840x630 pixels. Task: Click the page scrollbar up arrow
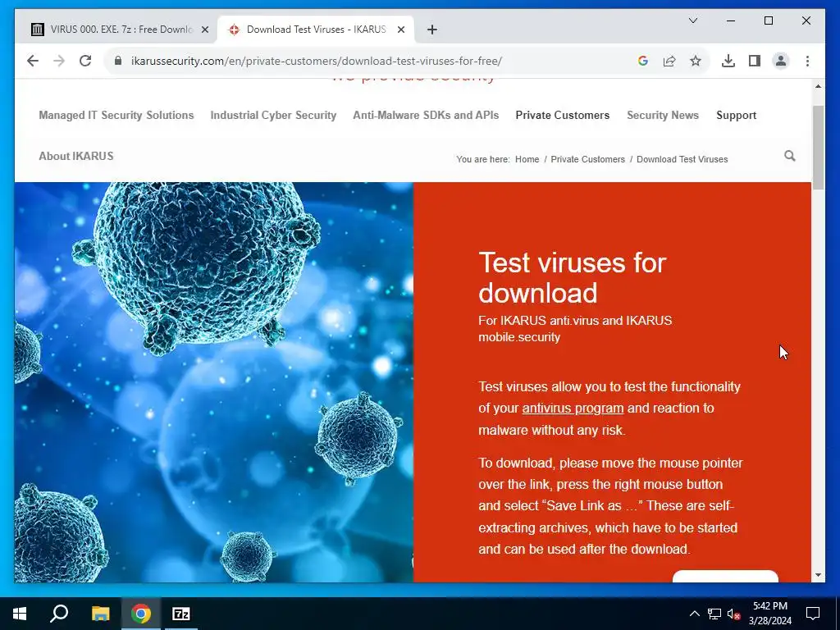coord(818,86)
